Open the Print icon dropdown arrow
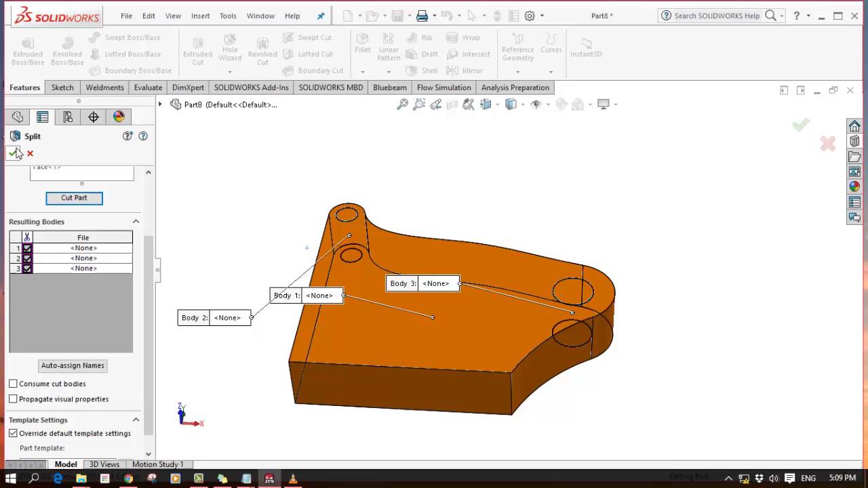 pyautogui.click(x=434, y=16)
